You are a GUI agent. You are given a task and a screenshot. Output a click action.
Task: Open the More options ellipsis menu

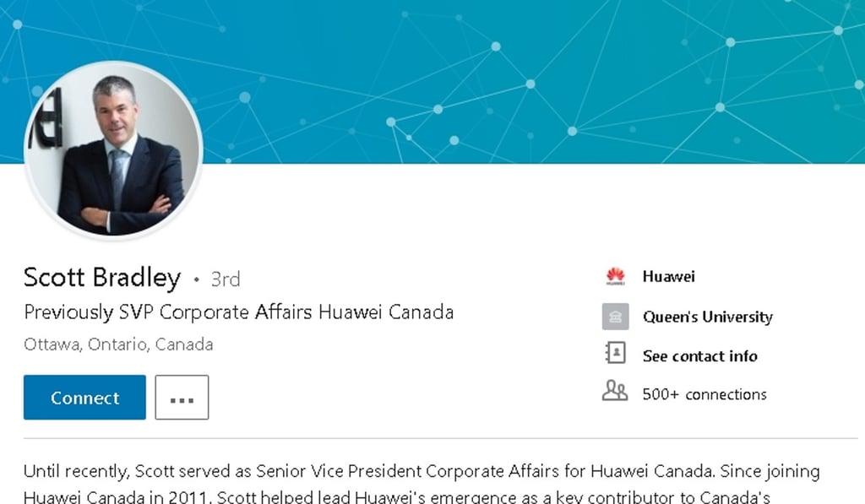[182, 397]
